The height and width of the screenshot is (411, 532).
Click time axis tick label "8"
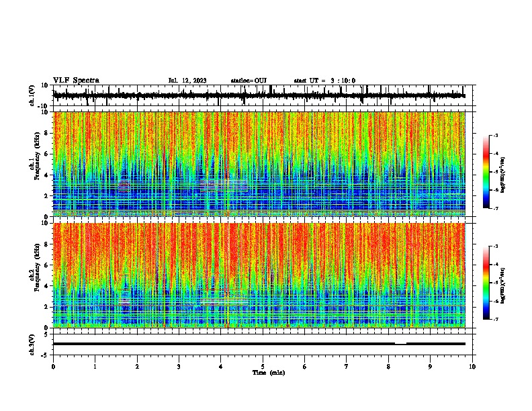388,367
